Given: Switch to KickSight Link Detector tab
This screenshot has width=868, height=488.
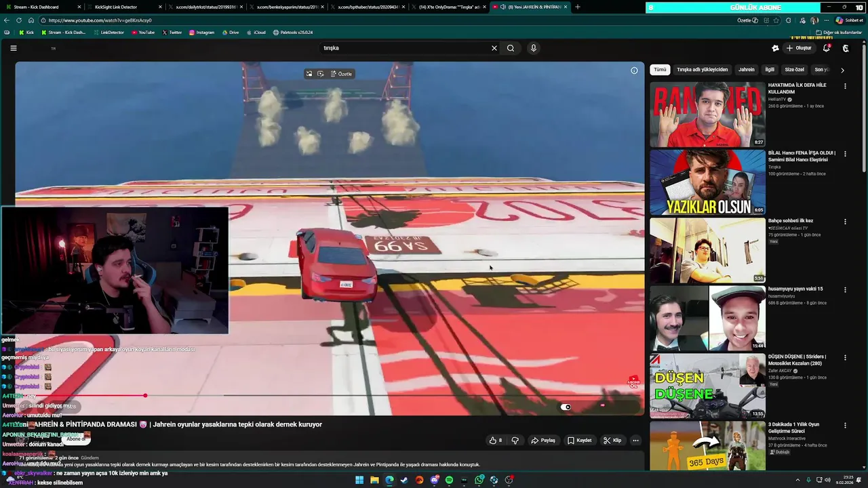Looking at the screenshot, I should point(123,7).
